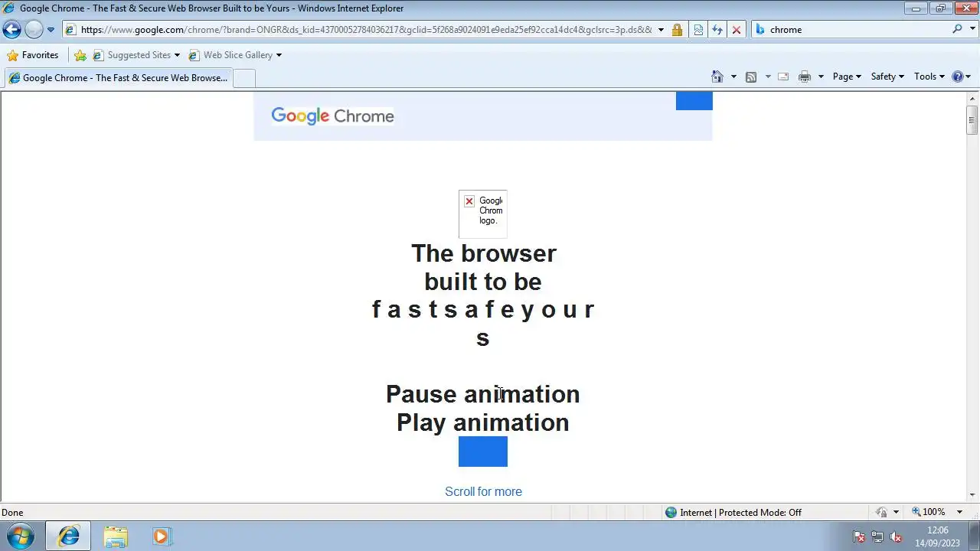Viewport: 980px width, 551px height.
Task: Open the Page menu
Action: tap(847, 77)
